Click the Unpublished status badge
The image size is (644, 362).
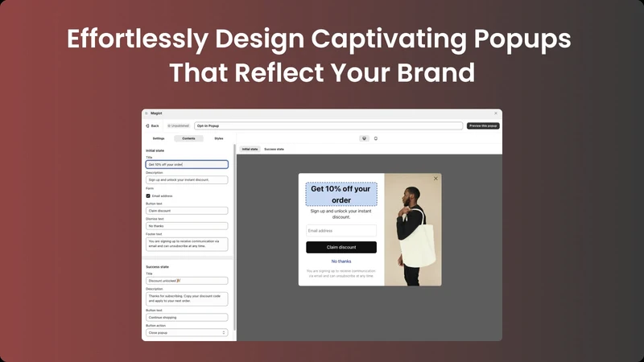(178, 126)
